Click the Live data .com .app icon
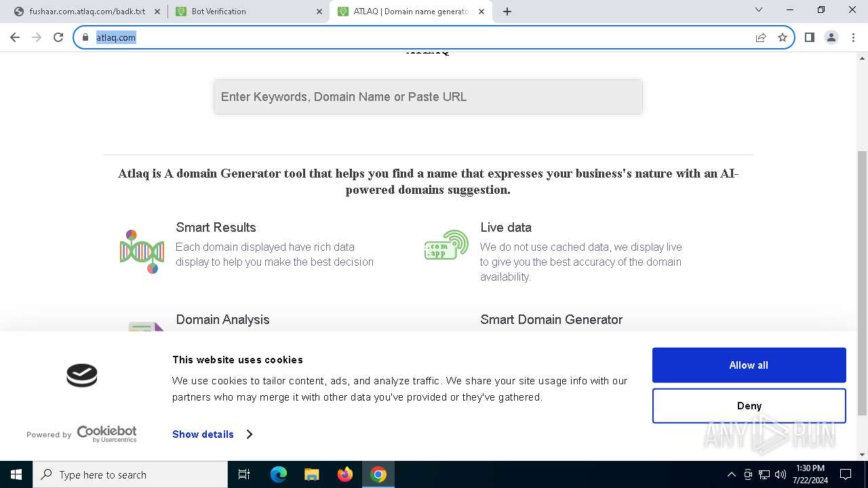This screenshot has width=868, height=488. pyautogui.click(x=447, y=245)
